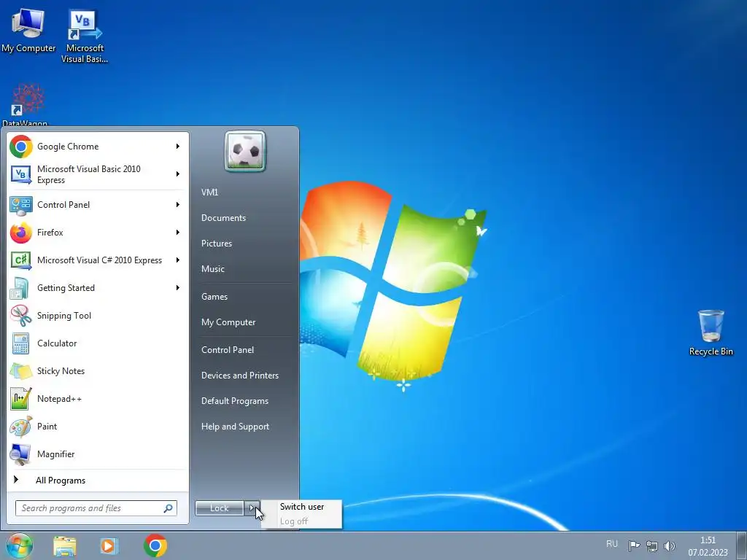Open Action Center flag tray icon
Image resolution: width=747 pixels, height=560 pixels.
coord(634,545)
